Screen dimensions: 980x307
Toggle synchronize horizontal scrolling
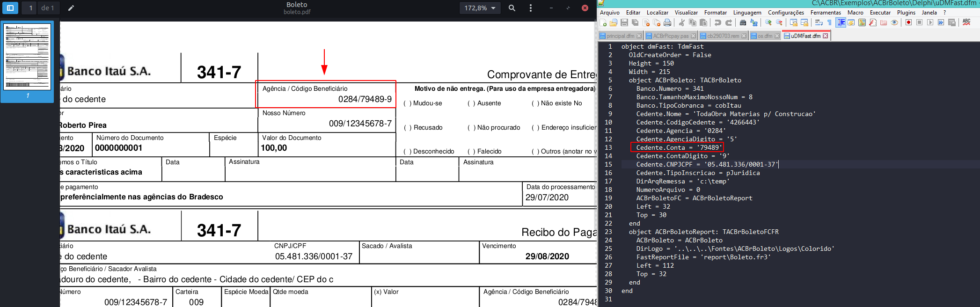point(804,22)
